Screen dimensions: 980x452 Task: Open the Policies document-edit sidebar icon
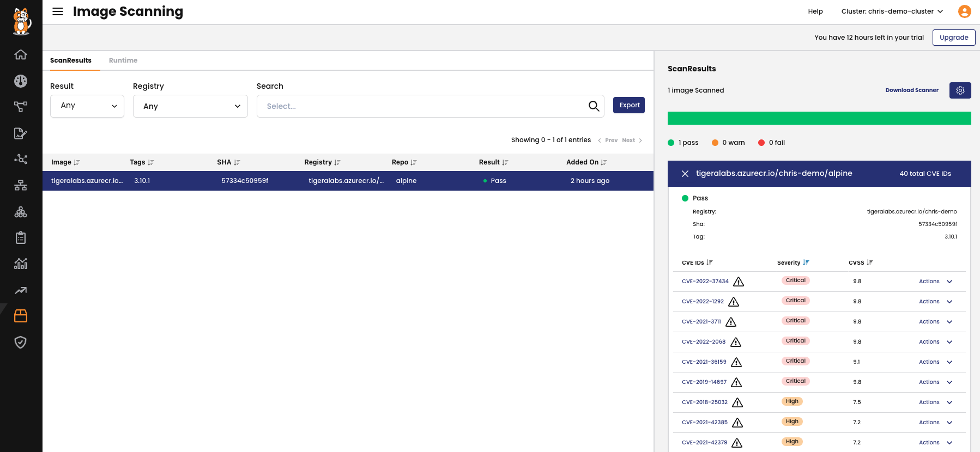21,133
